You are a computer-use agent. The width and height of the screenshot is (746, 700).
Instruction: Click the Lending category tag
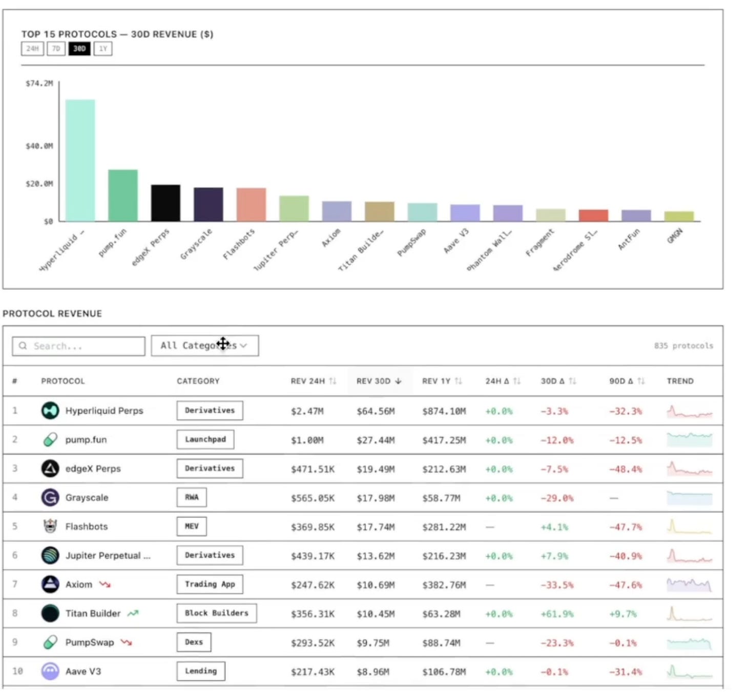point(201,671)
